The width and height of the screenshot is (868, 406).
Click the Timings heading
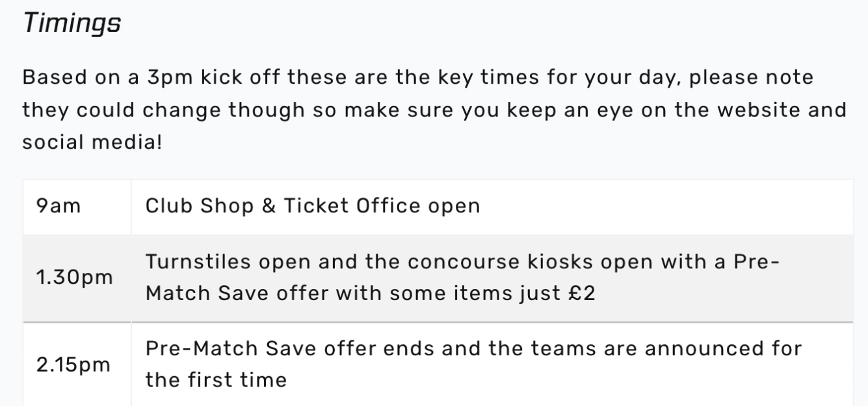[72, 24]
